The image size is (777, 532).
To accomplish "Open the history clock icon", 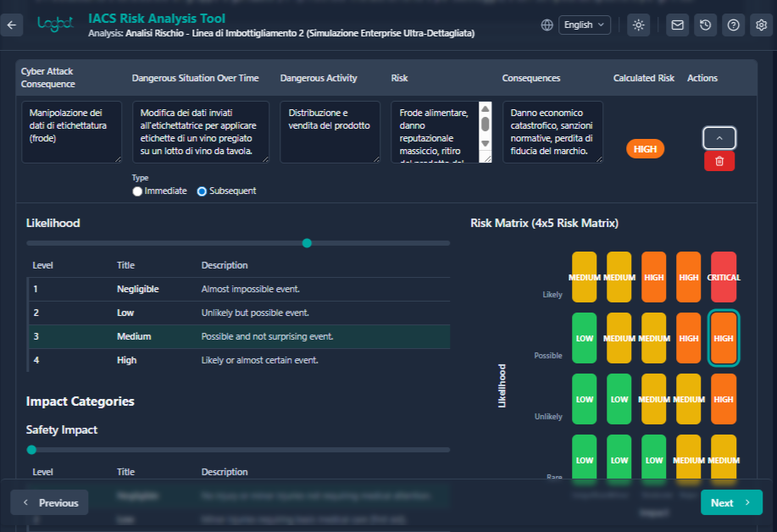I will pos(705,25).
